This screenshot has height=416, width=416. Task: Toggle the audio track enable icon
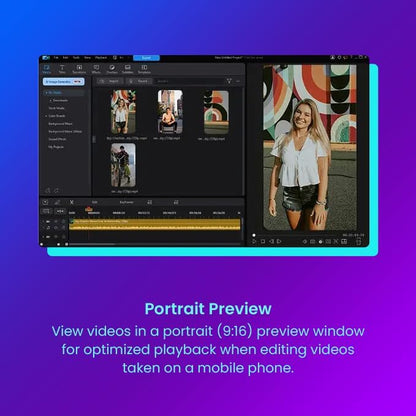(56, 228)
